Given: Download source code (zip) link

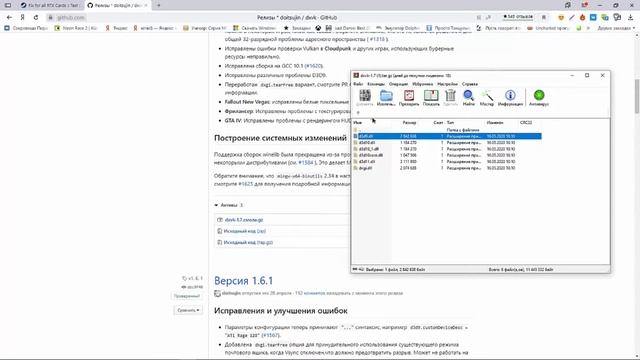Looking at the screenshot, I should (x=244, y=231).
